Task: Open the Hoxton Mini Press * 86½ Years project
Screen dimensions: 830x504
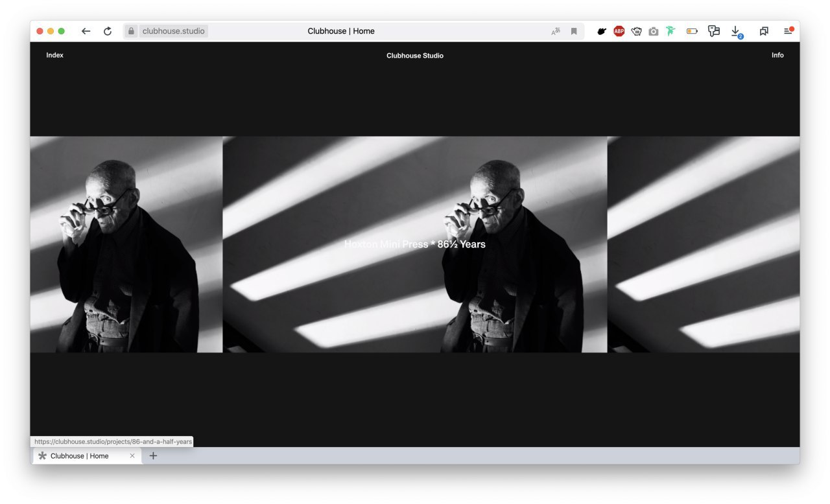Action: tap(415, 244)
